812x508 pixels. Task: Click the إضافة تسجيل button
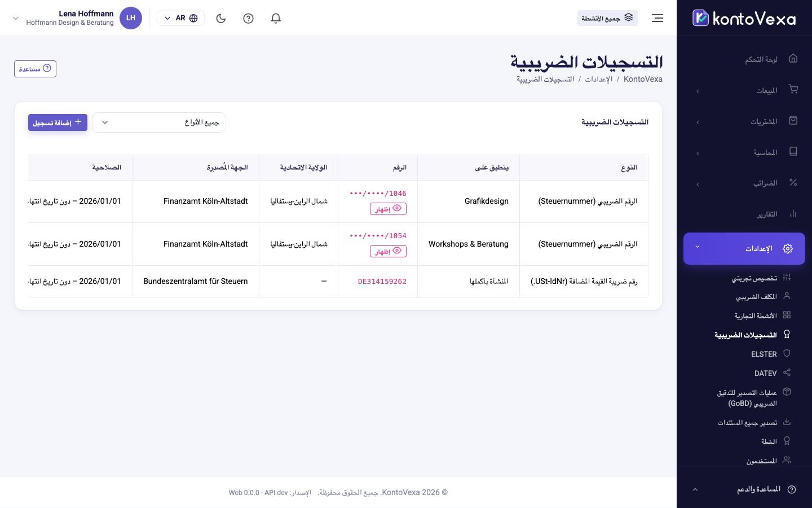(58, 122)
